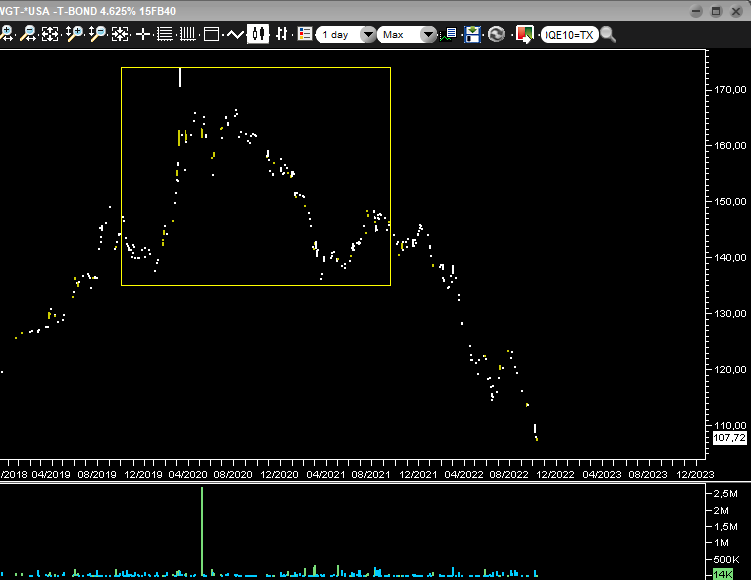Click the add indicator chart icon
The height and width of the screenshot is (580, 751).
449,34
